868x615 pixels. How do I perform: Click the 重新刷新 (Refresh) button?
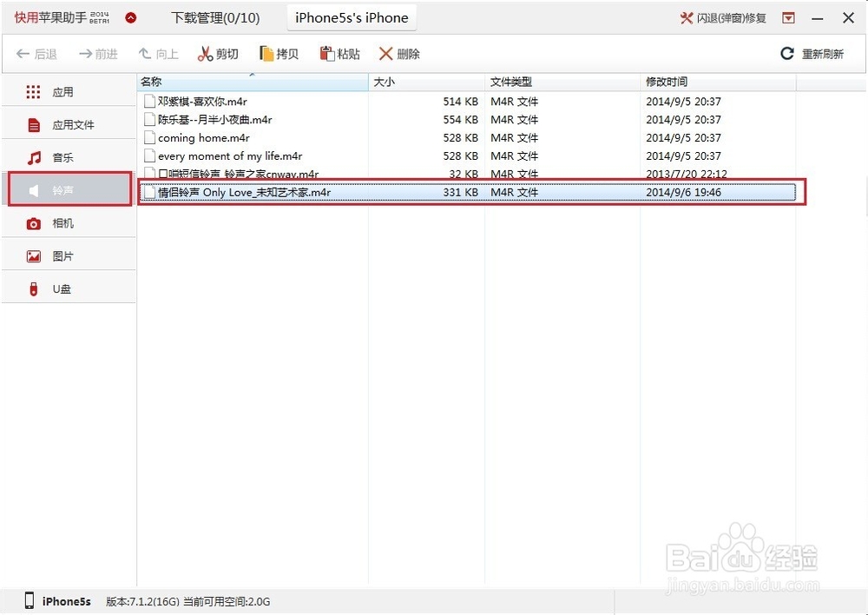click(x=812, y=53)
